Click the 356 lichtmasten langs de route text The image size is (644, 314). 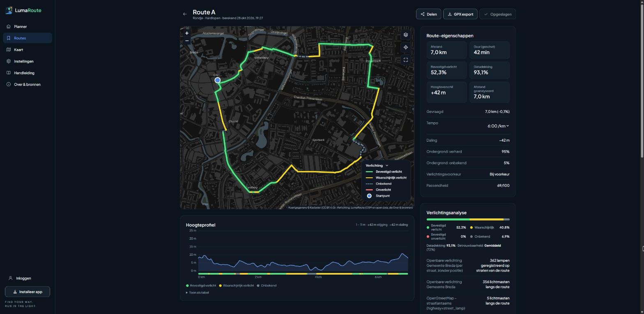click(x=496, y=284)
